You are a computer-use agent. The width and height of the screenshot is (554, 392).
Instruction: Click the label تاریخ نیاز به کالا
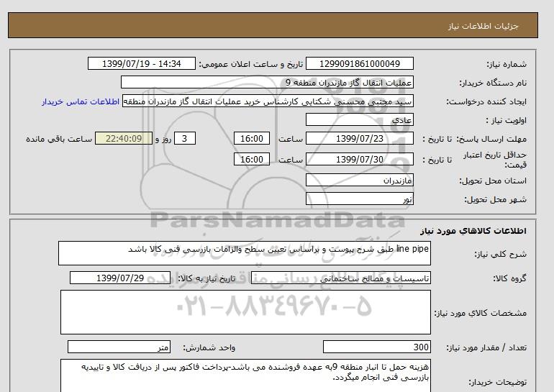pyautogui.click(x=206, y=278)
